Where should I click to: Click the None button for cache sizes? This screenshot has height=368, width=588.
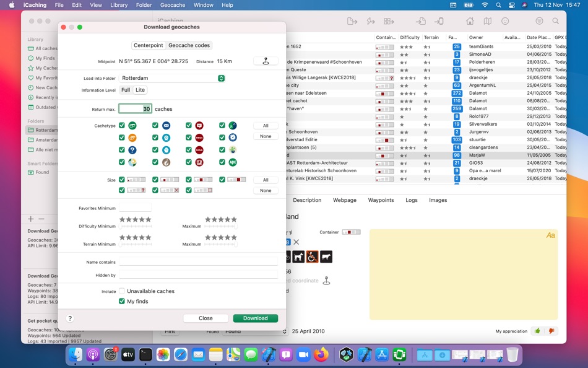[266, 190]
